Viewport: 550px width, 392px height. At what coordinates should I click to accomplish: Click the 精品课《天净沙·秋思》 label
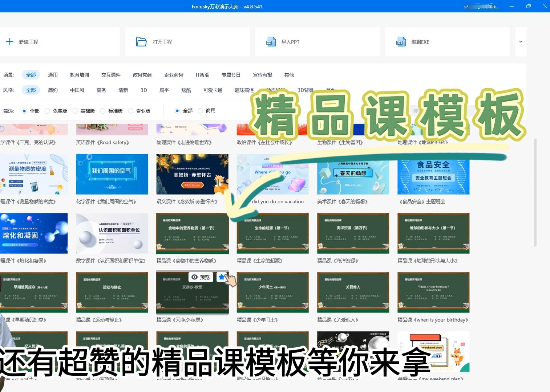[180, 320]
